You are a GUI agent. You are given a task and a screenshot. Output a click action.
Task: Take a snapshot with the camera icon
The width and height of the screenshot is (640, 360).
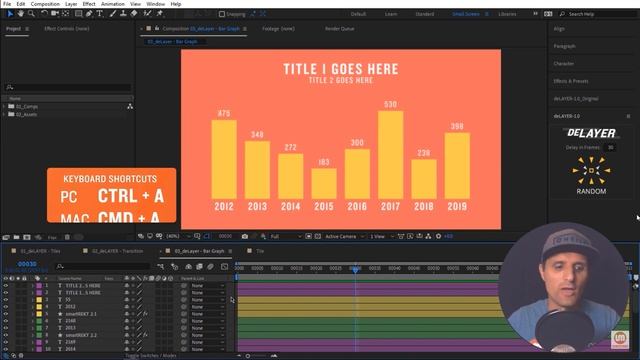(244, 236)
